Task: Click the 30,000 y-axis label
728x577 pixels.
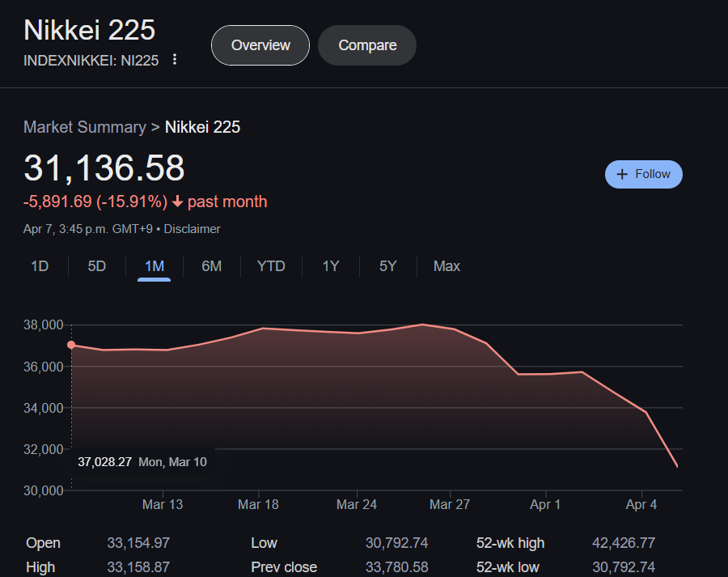Action: tap(43, 490)
